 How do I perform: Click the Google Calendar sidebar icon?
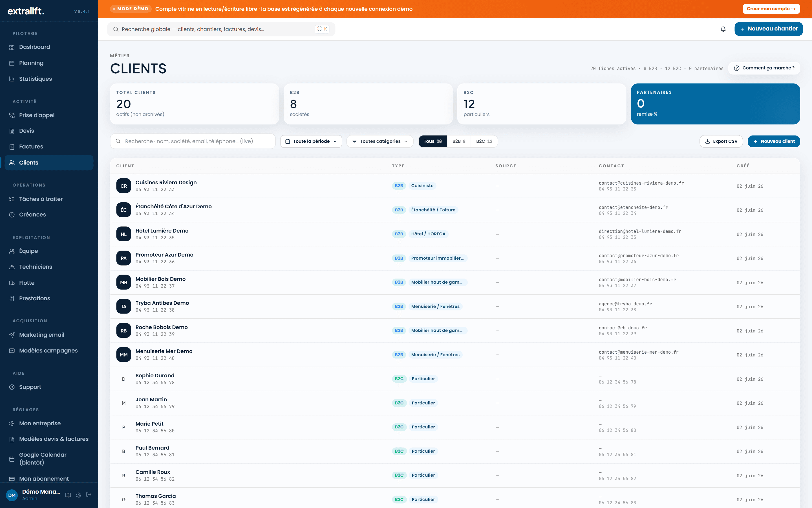click(x=12, y=459)
